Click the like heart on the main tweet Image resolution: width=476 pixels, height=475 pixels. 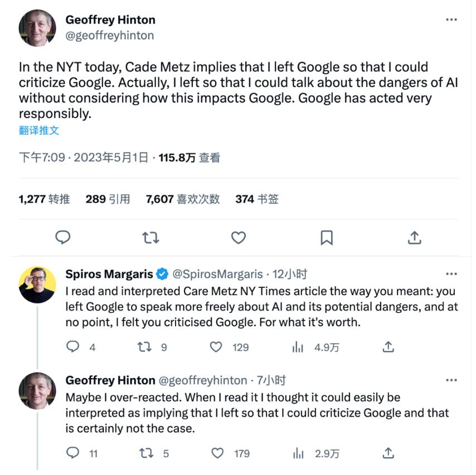coord(238,237)
